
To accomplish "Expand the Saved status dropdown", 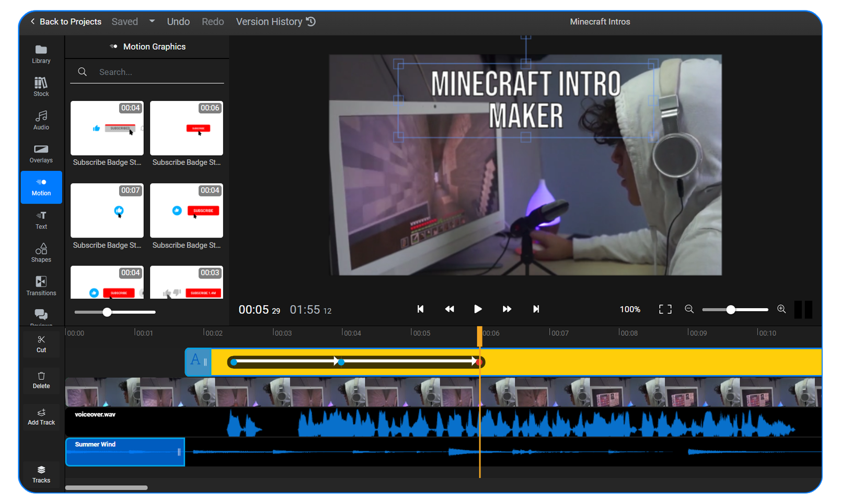I will tap(152, 21).
